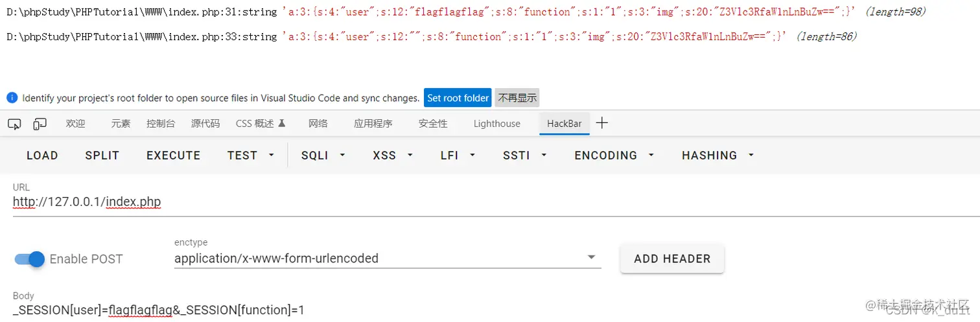Click the plus icon to add tab
Screen dimensions: 980x322
pyautogui.click(x=601, y=122)
